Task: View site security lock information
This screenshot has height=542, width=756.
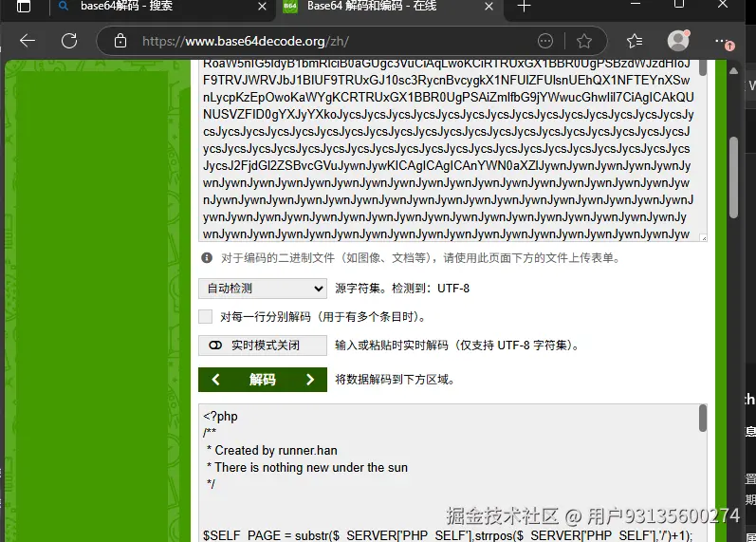Action: 120,41
